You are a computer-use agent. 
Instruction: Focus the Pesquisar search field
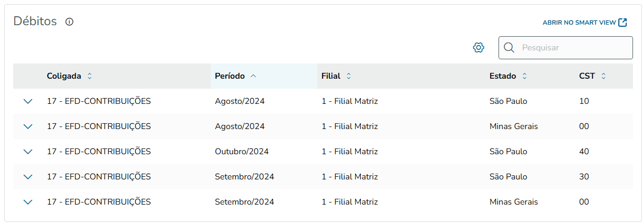point(573,48)
